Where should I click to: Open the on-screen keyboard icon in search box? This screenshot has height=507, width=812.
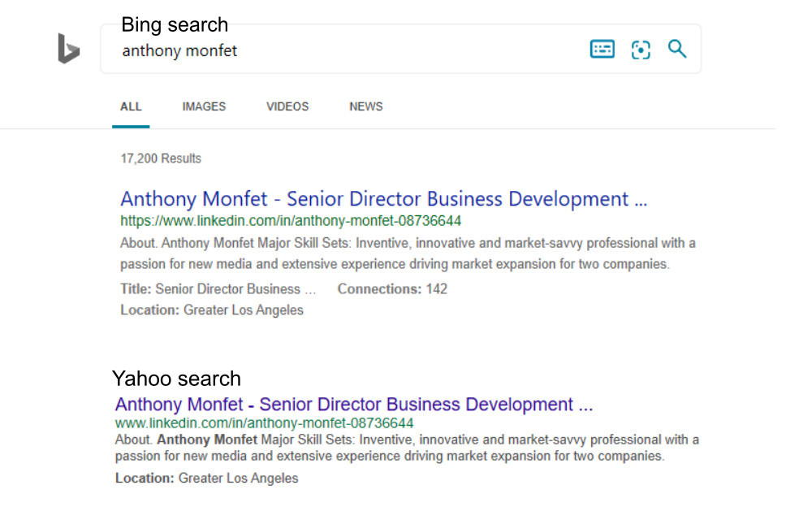click(x=603, y=50)
